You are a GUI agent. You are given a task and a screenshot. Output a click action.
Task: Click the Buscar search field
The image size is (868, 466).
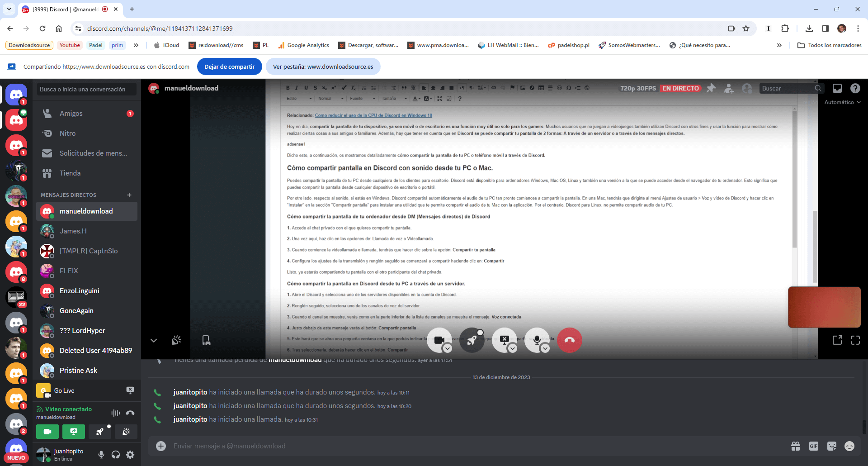pos(791,88)
